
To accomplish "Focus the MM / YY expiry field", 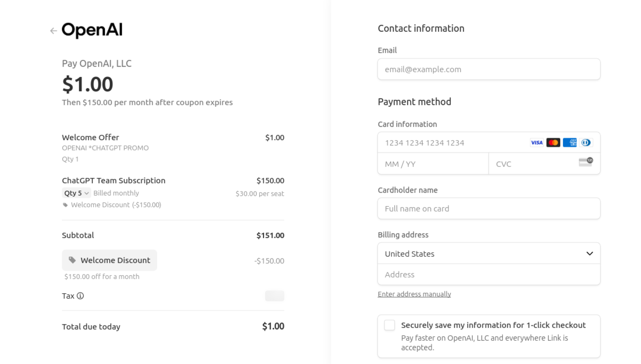I will coord(433,164).
